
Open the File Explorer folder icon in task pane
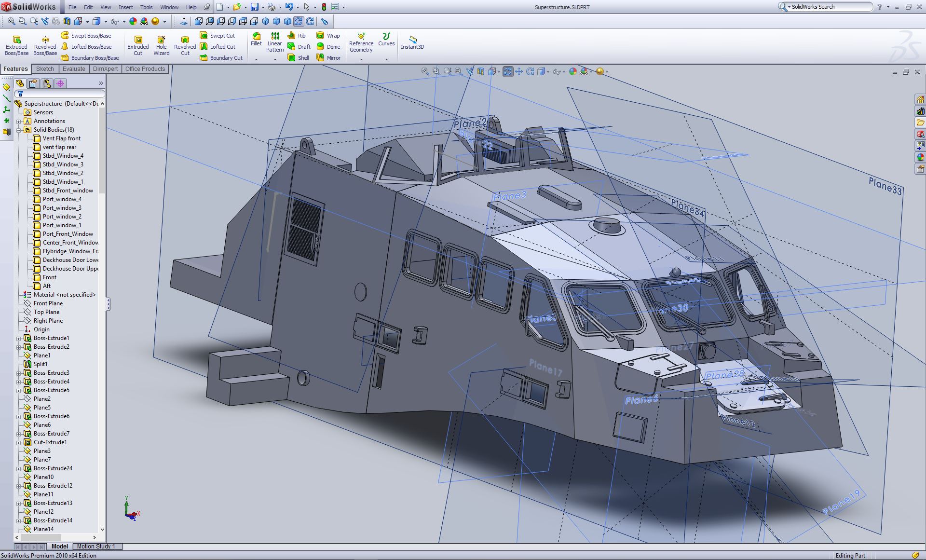pyautogui.click(x=920, y=123)
